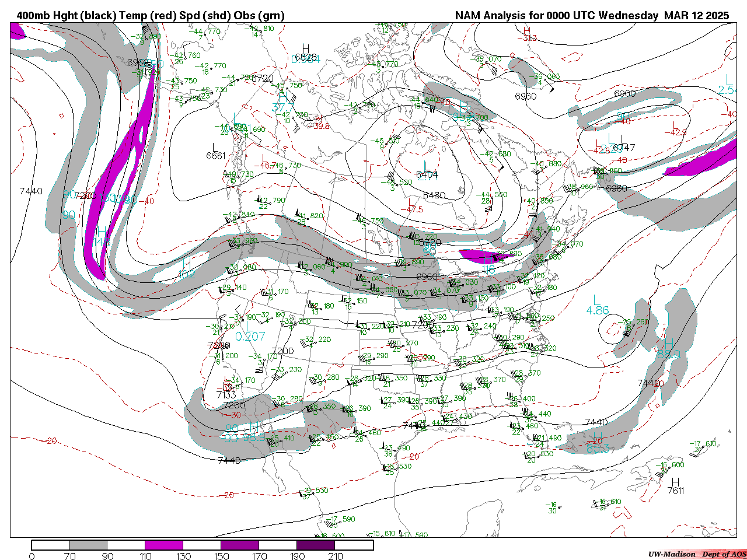Open the UW-Madison Dept of AOS credit

tap(697, 554)
